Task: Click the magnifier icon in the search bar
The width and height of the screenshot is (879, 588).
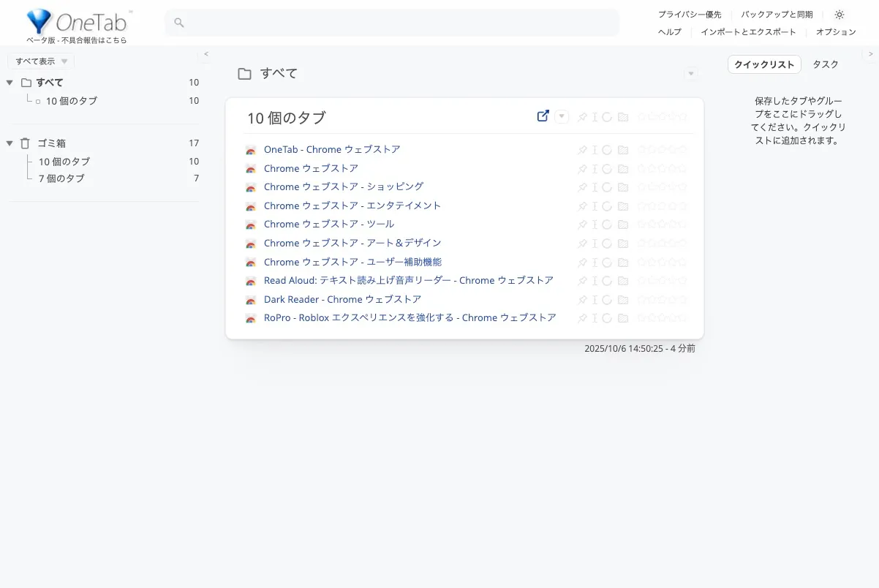Action: pyautogui.click(x=179, y=23)
